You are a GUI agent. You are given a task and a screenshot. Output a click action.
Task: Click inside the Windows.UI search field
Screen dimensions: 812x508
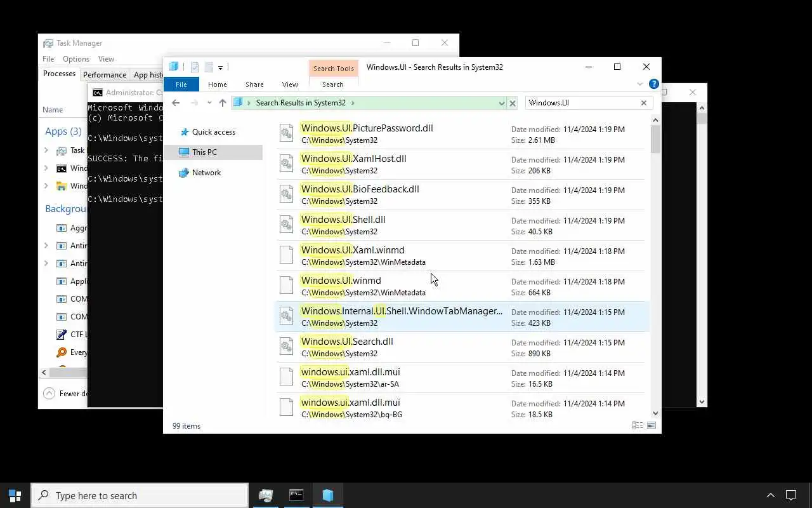(x=582, y=103)
